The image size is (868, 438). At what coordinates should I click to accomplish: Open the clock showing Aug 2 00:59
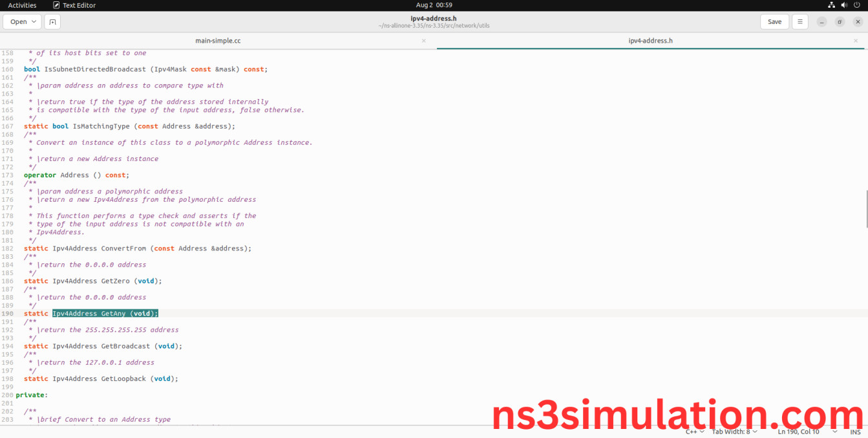pyautogui.click(x=434, y=5)
